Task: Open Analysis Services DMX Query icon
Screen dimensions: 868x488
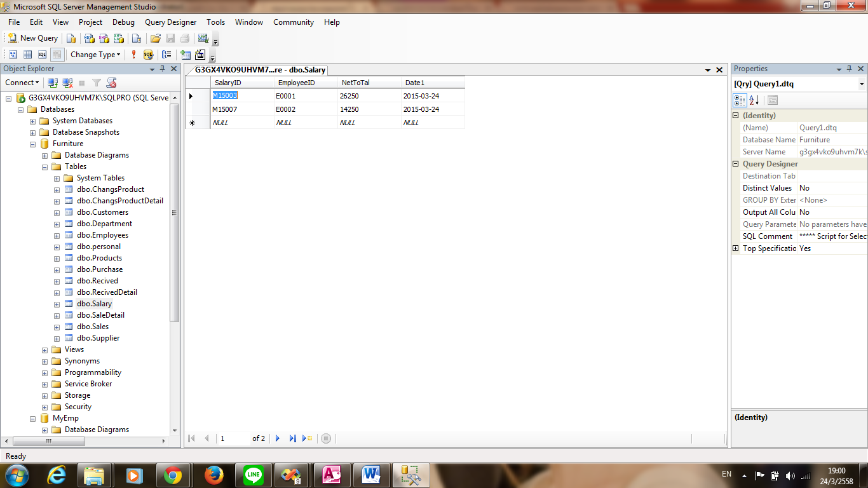Action: coord(104,38)
